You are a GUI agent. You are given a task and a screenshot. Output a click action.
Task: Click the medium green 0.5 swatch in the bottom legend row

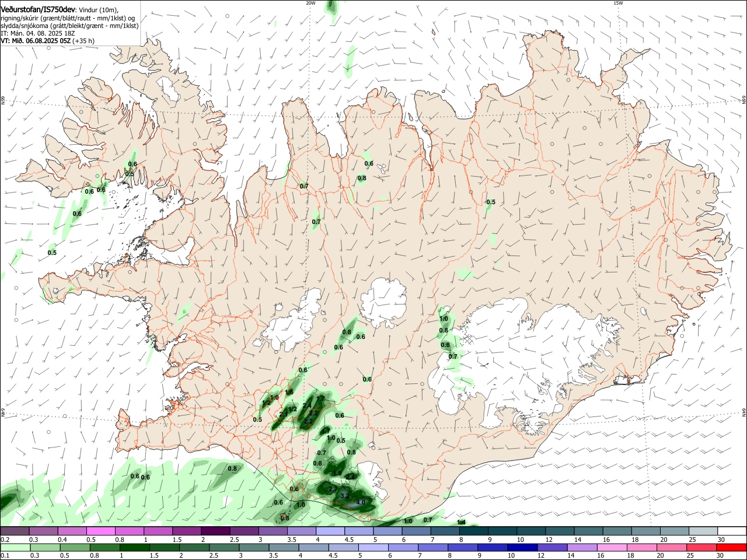coord(75,548)
